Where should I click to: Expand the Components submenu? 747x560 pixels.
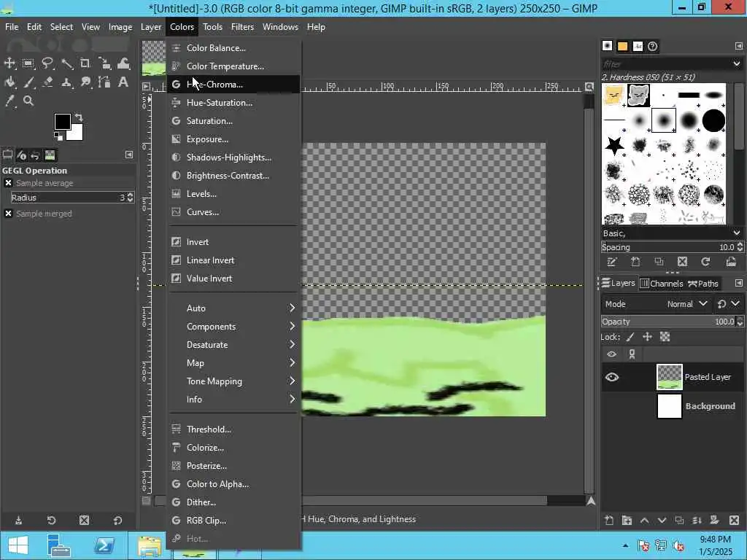[233, 327]
